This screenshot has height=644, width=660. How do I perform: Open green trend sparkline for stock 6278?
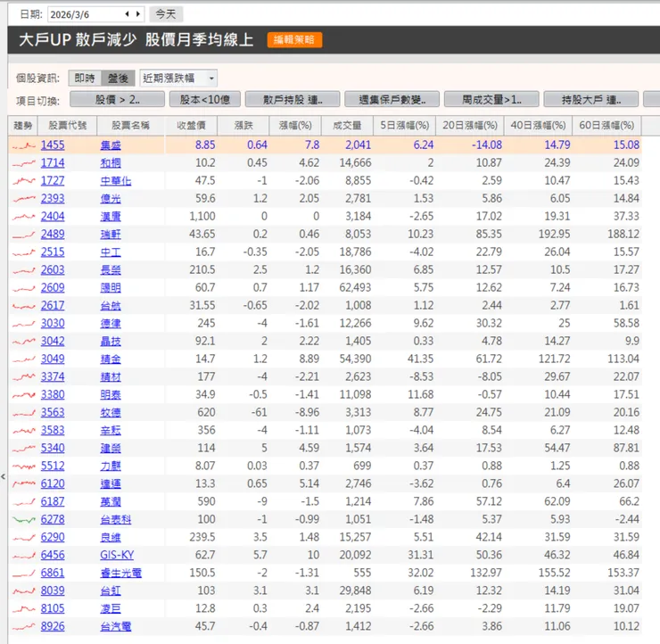24,520
